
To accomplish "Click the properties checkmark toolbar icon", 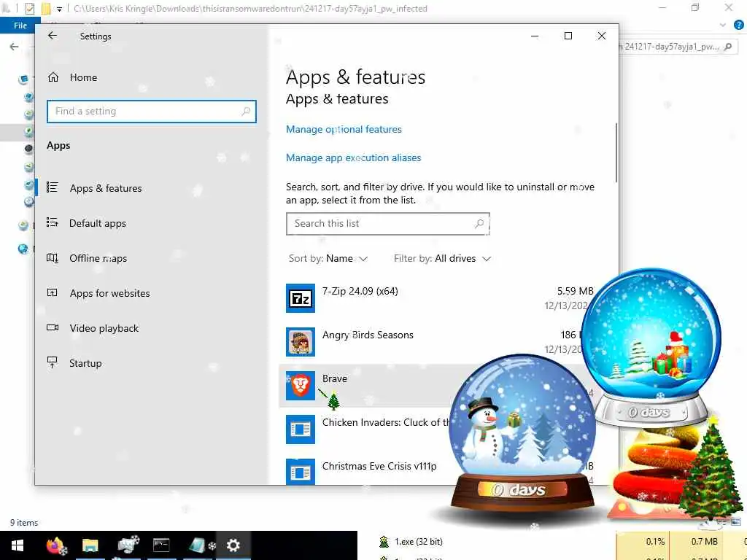I will [29, 9].
